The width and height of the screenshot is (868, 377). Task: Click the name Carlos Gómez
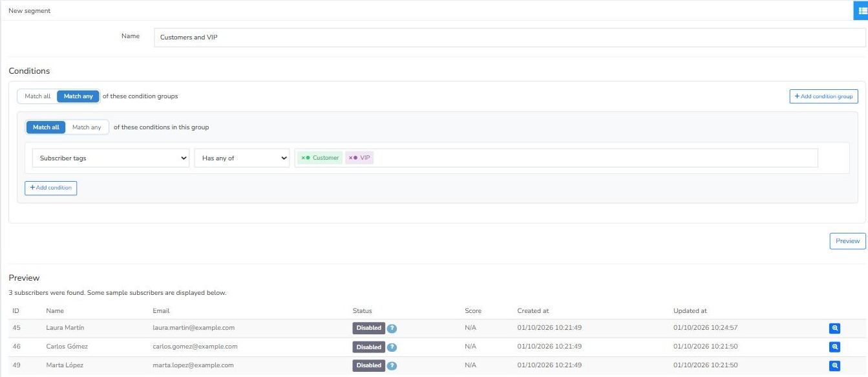(x=67, y=347)
